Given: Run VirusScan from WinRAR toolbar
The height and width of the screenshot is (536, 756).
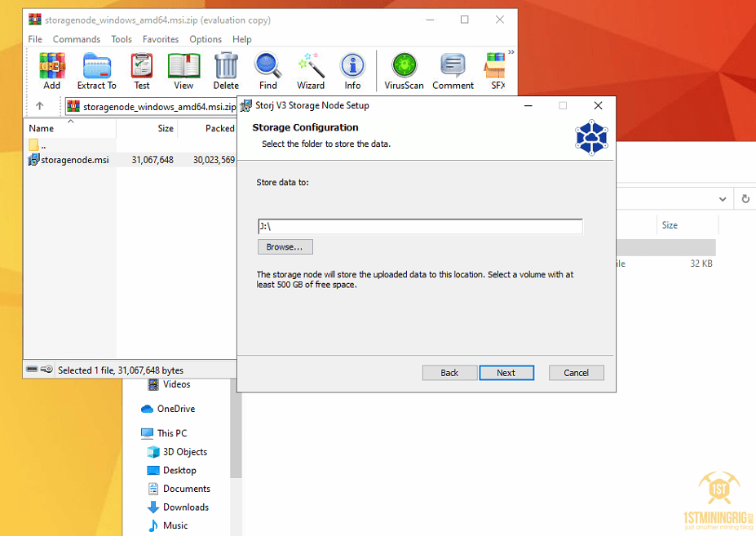Looking at the screenshot, I should click(404, 71).
